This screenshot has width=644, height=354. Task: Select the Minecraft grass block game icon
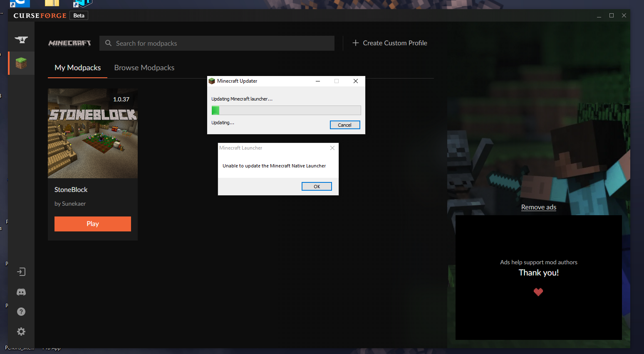pyautogui.click(x=21, y=63)
